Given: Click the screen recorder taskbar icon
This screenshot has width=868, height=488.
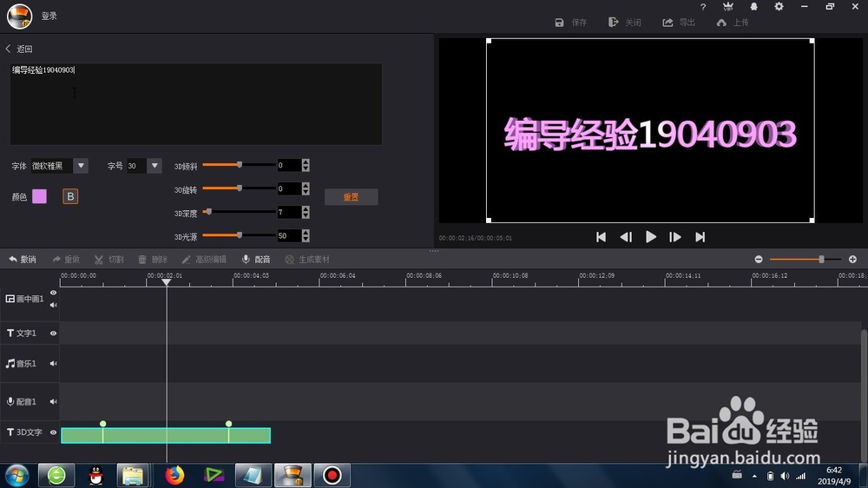Looking at the screenshot, I should pos(332,475).
